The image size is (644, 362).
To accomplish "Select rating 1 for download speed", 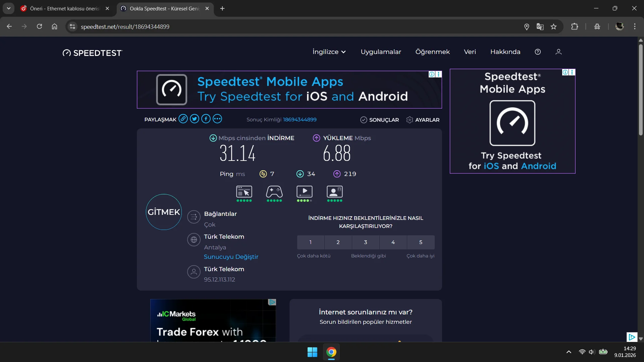I will [311, 242].
